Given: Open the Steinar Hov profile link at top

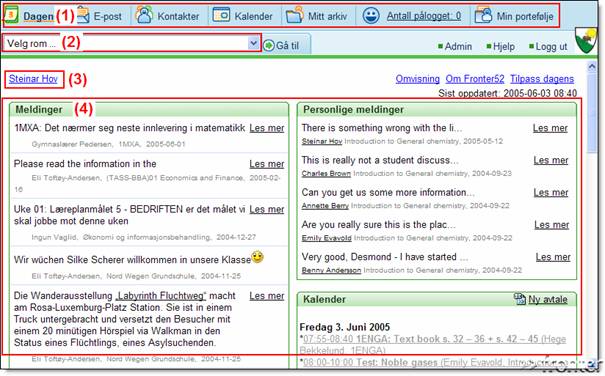Looking at the screenshot, I should tap(33, 79).
